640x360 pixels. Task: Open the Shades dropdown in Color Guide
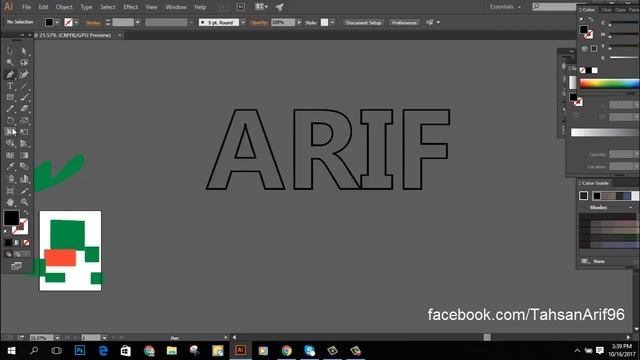630,208
